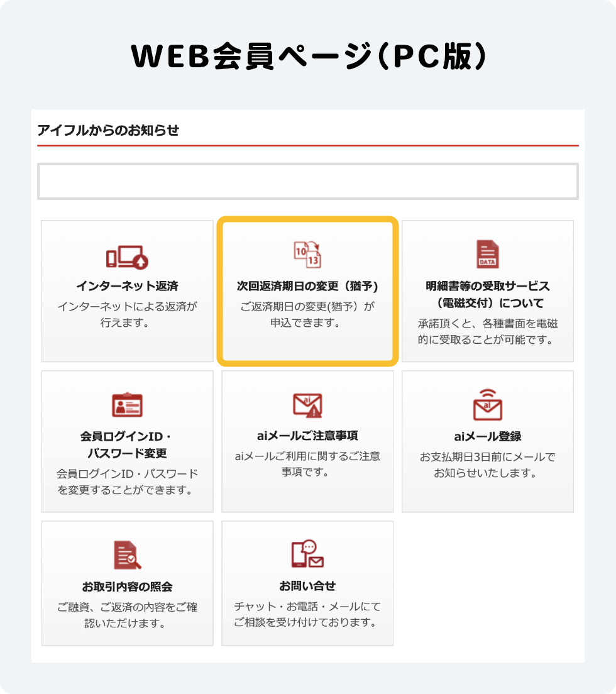Click the DATA document icon
Viewport: 616px width, 694px height.
pyautogui.click(x=488, y=254)
